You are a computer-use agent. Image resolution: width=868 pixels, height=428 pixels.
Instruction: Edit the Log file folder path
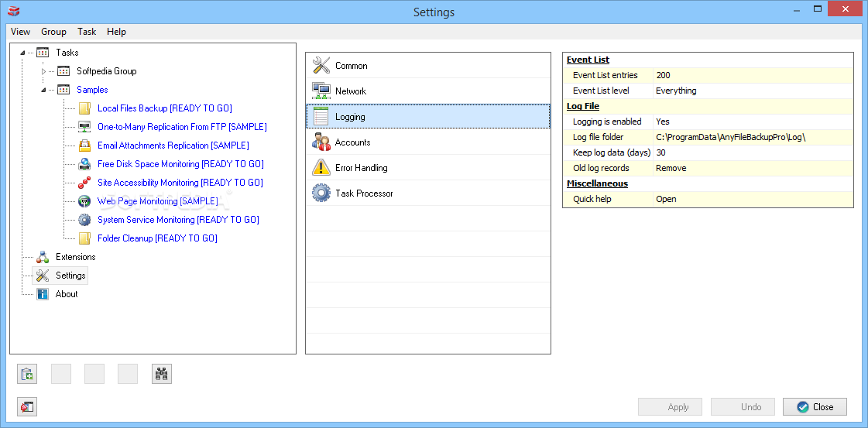[x=753, y=137]
